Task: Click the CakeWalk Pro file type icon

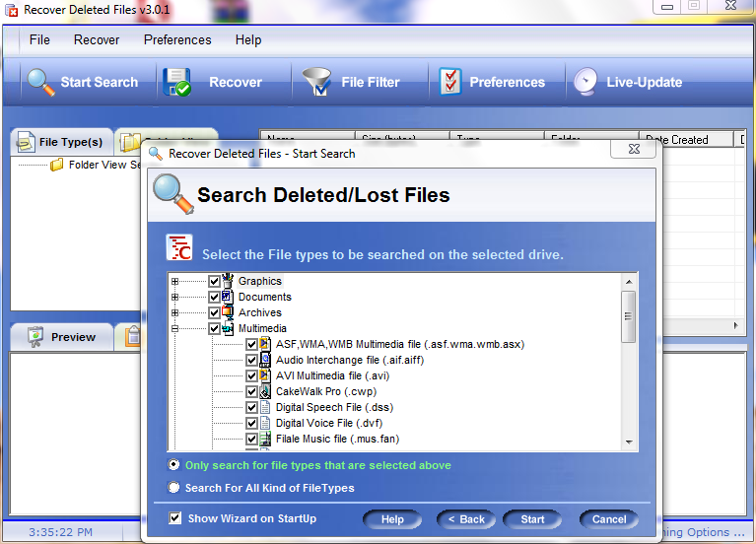Action: click(265, 391)
